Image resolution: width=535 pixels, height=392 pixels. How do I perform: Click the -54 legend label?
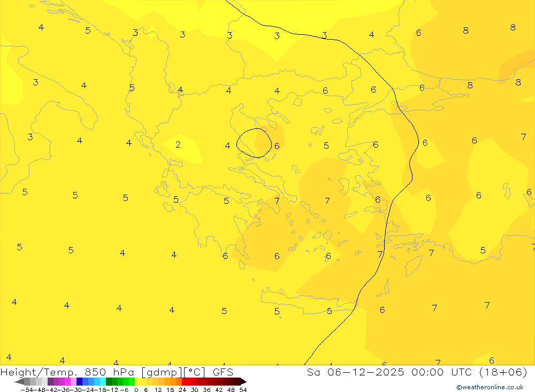pos(27,390)
